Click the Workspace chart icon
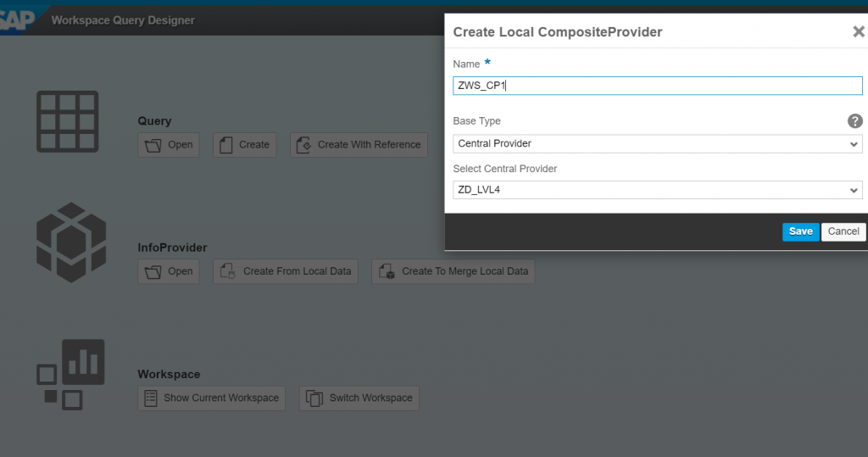This screenshot has height=457, width=868. tap(71, 375)
